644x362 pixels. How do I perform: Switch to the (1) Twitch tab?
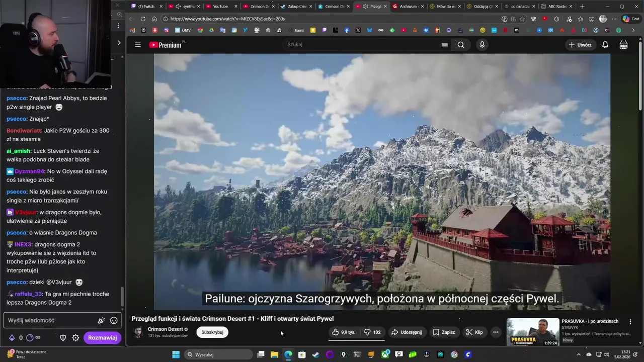tap(146, 7)
